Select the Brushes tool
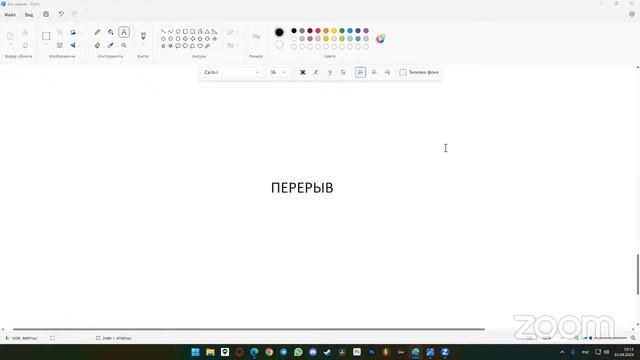This screenshot has height=360, width=640. 143,36
